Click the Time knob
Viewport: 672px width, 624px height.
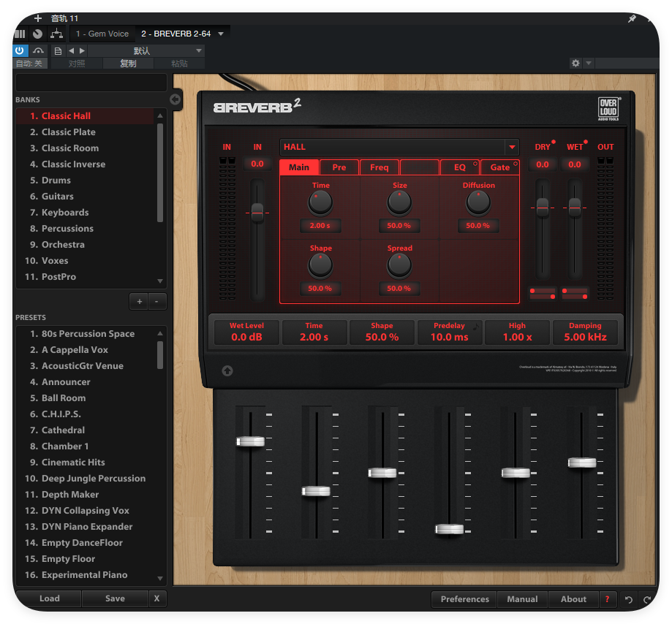point(320,202)
